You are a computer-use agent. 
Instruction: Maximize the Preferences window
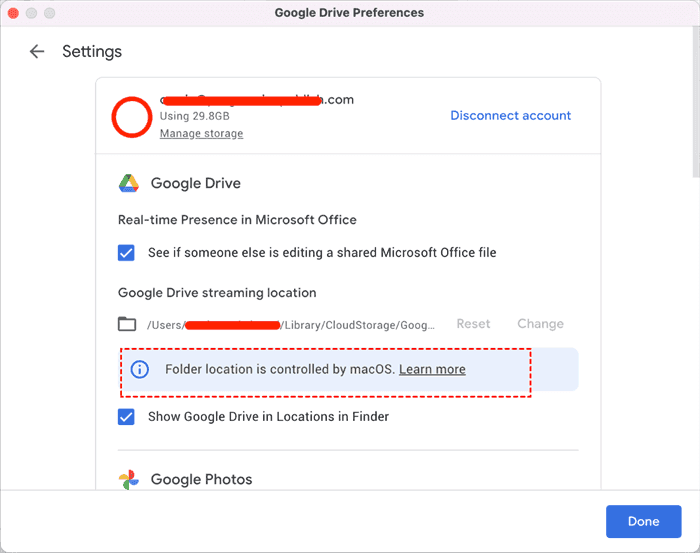tap(49, 13)
